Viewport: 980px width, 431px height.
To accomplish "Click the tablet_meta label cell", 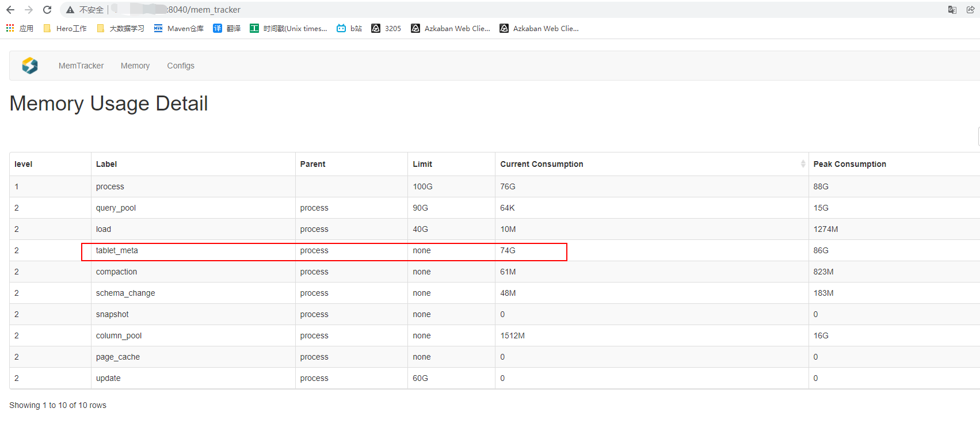I will [117, 250].
